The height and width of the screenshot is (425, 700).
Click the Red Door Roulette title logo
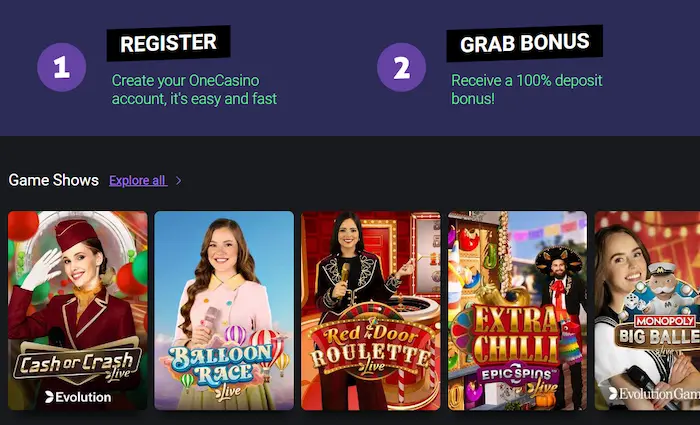(371, 346)
